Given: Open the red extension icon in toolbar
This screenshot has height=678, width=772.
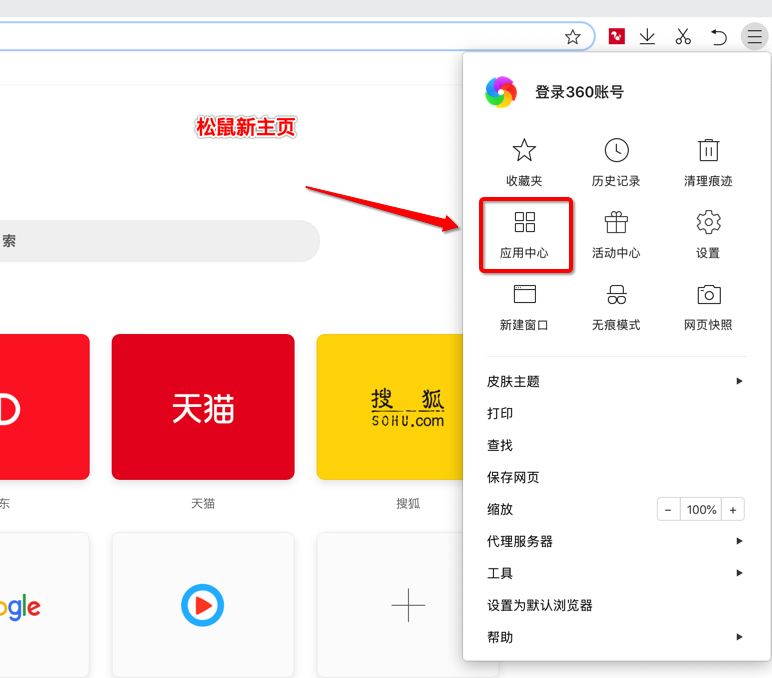Looking at the screenshot, I should click(616, 36).
